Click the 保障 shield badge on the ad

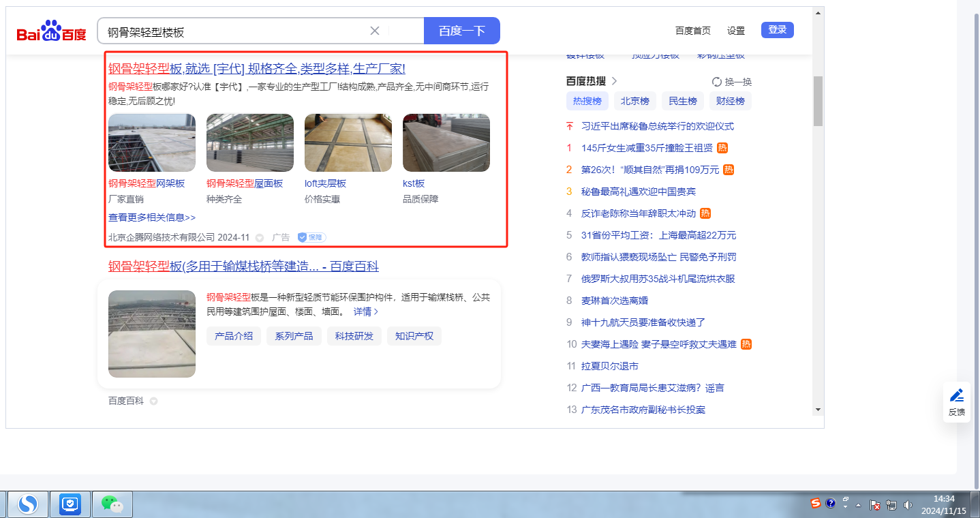(x=312, y=237)
